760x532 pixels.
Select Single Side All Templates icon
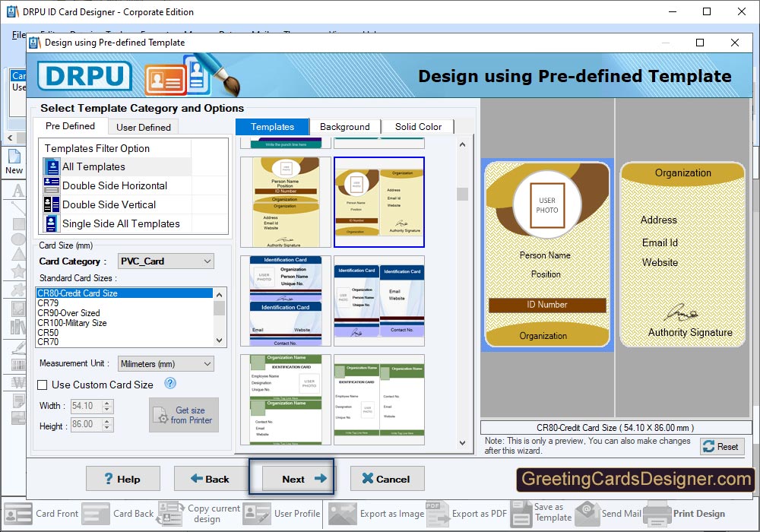tap(52, 223)
